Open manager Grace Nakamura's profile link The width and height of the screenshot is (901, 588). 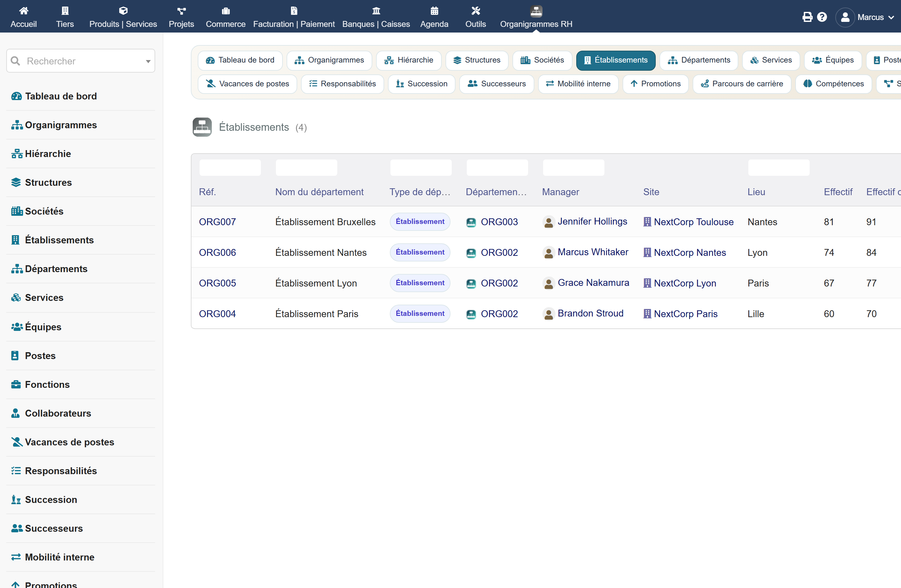[x=593, y=283]
